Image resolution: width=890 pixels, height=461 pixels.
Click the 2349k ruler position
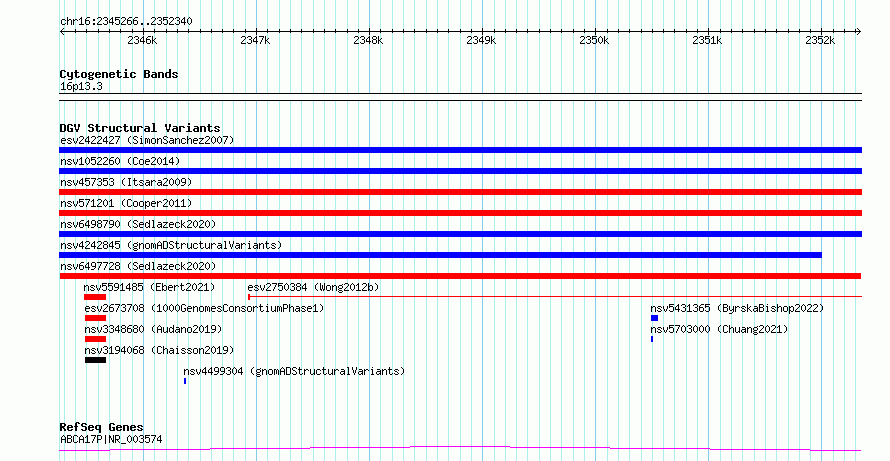point(481,40)
